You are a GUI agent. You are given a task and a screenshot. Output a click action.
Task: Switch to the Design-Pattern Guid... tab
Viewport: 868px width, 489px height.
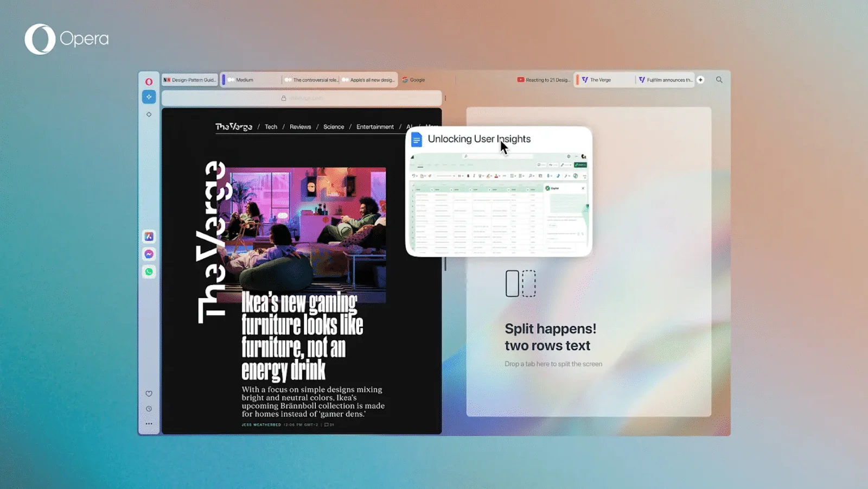click(190, 80)
